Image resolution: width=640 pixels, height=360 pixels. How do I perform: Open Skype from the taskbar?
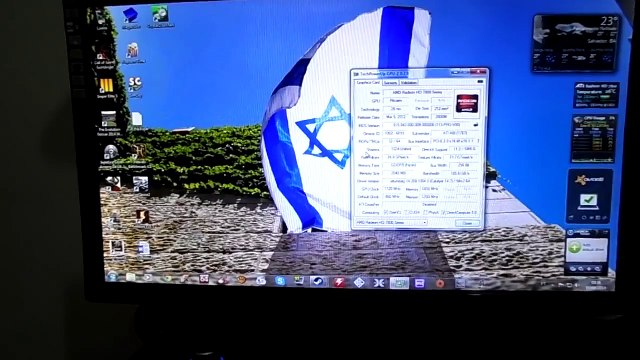click(x=280, y=281)
